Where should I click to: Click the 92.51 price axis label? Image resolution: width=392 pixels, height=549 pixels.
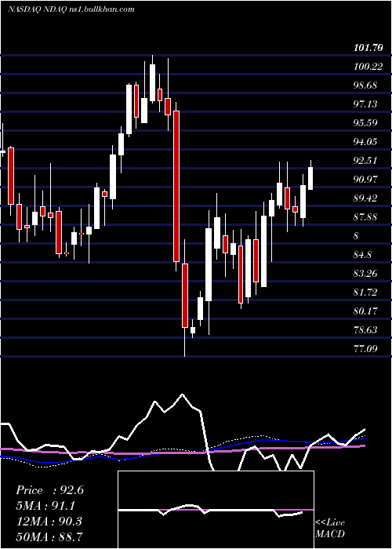[x=365, y=161]
